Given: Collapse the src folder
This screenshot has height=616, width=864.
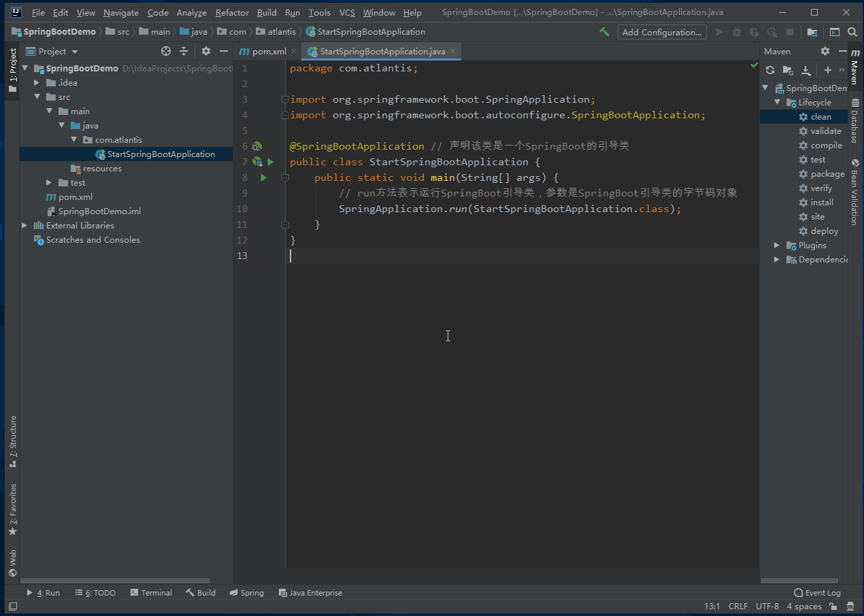Looking at the screenshot, I should (x=37, y=97).
